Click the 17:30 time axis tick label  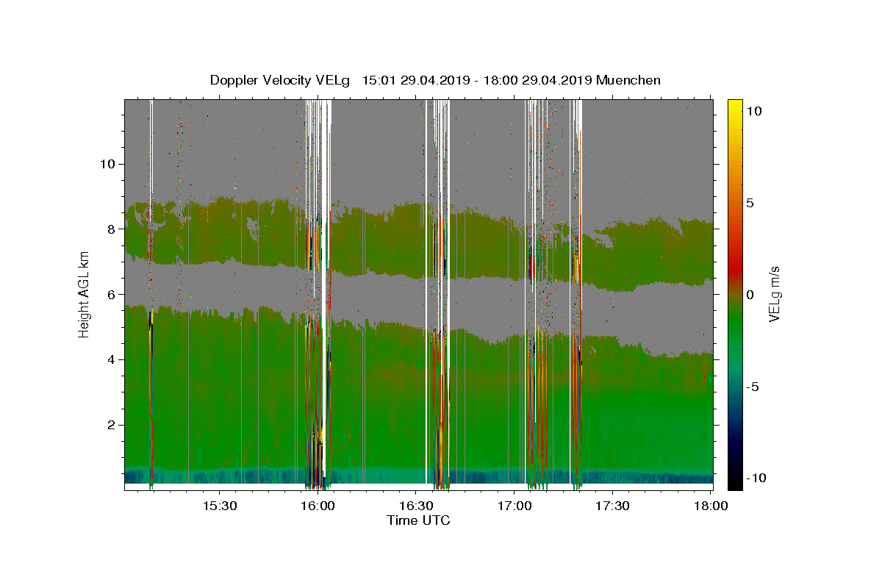(x=612, y=506)
